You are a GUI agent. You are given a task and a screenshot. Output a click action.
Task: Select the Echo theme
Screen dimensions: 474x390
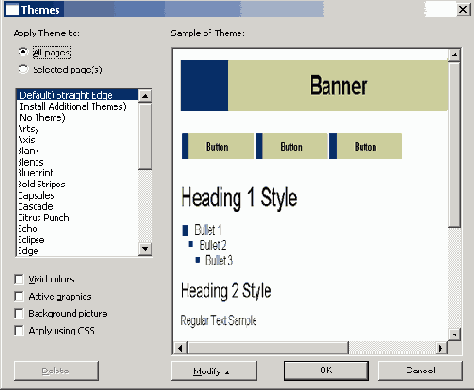[x=77, y=228]
